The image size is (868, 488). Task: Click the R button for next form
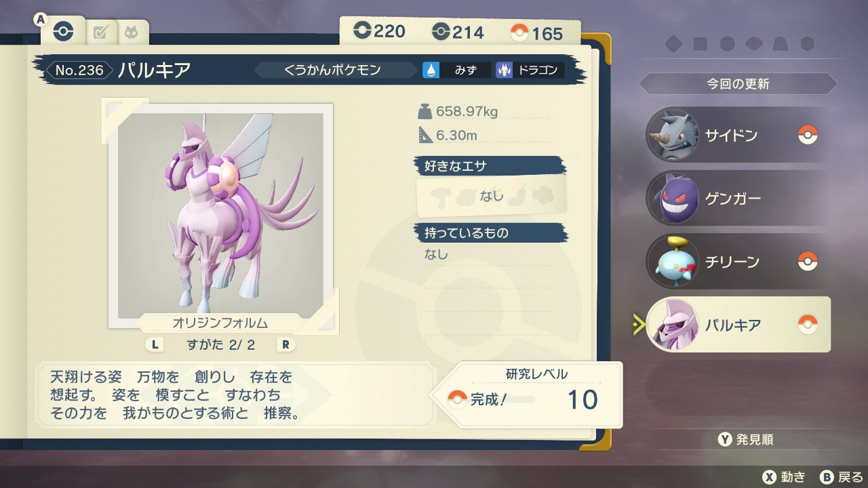tap(285, 344)
